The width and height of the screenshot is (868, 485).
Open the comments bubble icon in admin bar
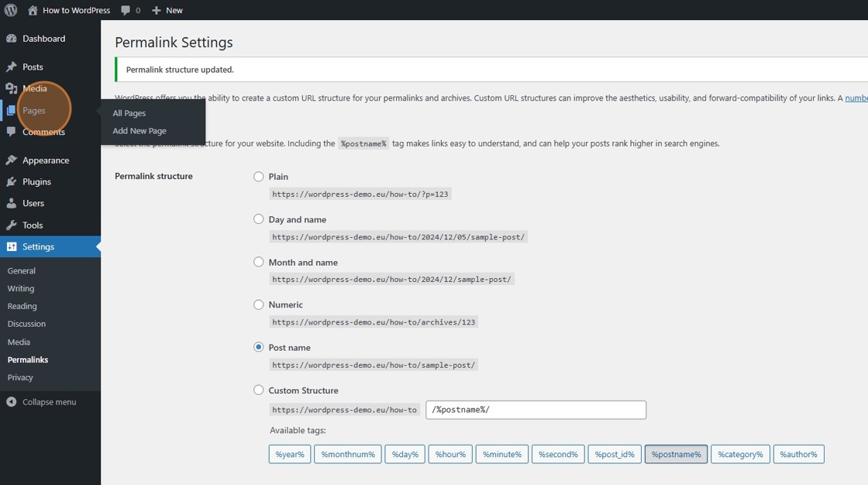pos(126,11)
